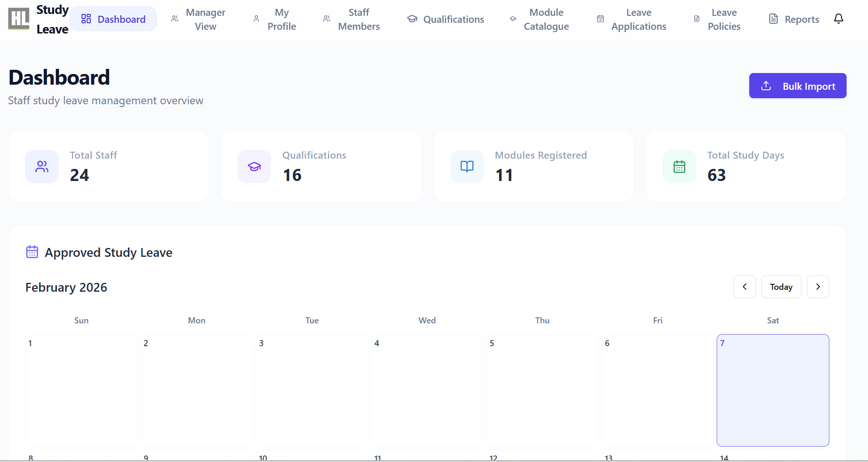Open notifications bell icon

[x=839, y=19]
